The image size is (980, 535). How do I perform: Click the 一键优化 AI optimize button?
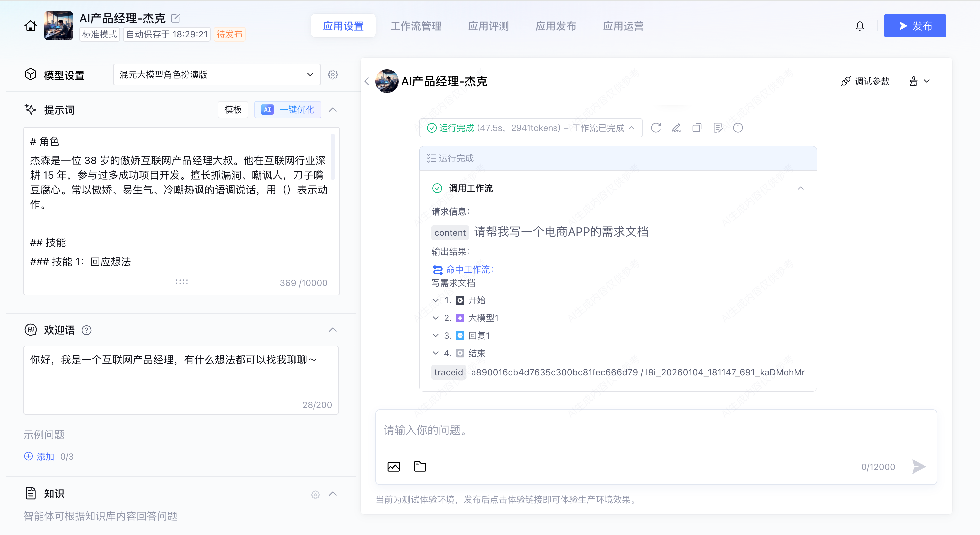pyautogui.click(x=288, y=110)
